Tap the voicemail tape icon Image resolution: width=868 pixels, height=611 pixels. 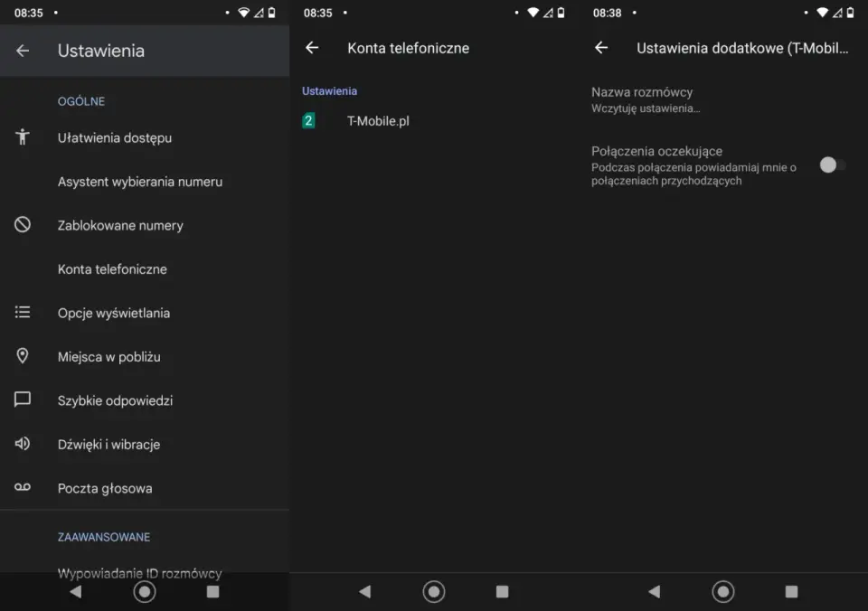pyautogui.click(x=22, y=487)
